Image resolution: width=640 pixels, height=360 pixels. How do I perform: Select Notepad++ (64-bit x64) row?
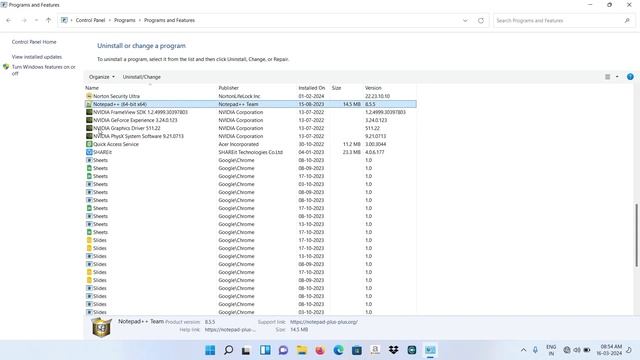point(251,104)
